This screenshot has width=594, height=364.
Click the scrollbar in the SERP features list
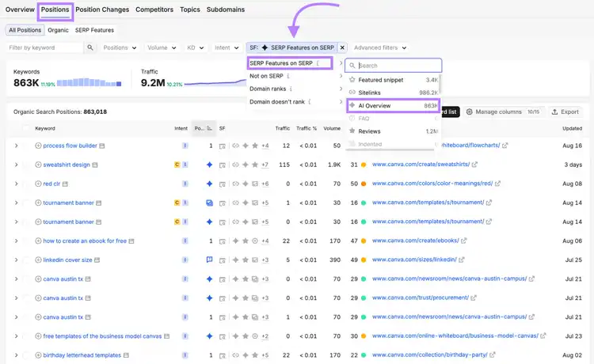point(440,85)
